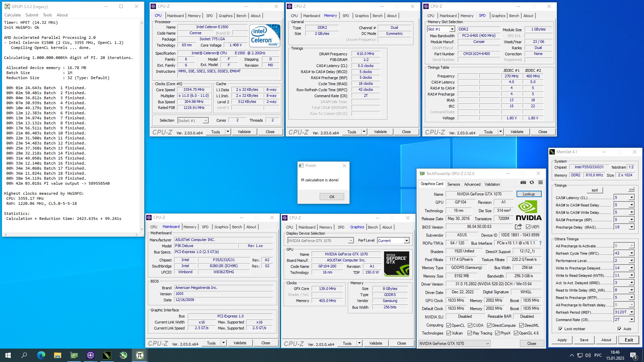The width and height of the screenshot is (644, 362).
Task: Toggle the DirectCompute checkbox
Action: coord(489,325)
